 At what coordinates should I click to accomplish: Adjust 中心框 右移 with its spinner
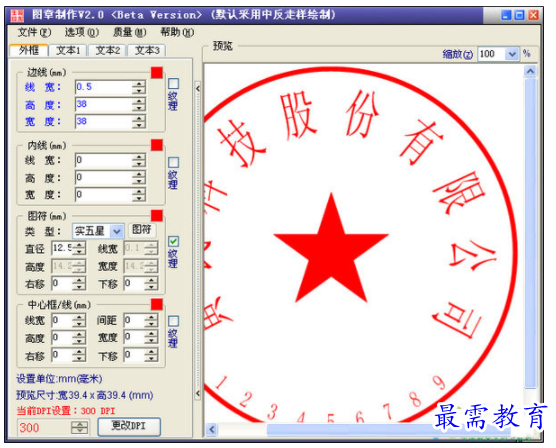pos(79,355)
